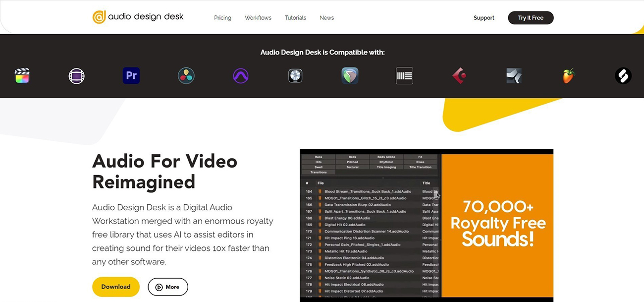
Task: Click the Adobe Premiere Pro icon
Action: pyautogui.click(x=131, y=76)
